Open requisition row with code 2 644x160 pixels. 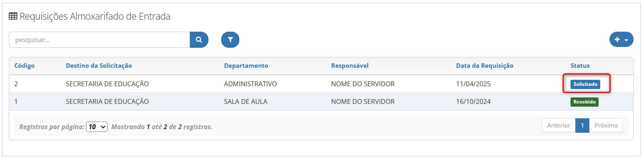321,84
